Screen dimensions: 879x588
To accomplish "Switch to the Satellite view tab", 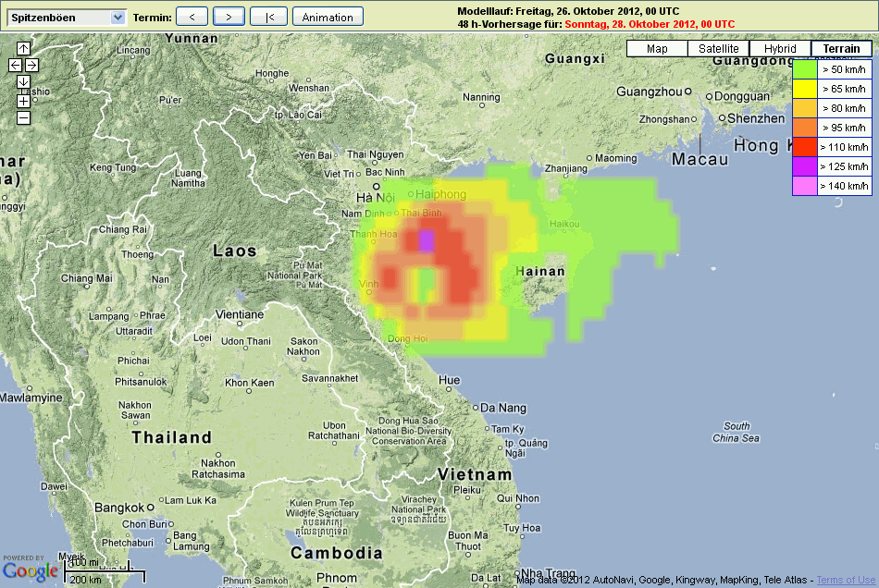I will coord(719,49).
